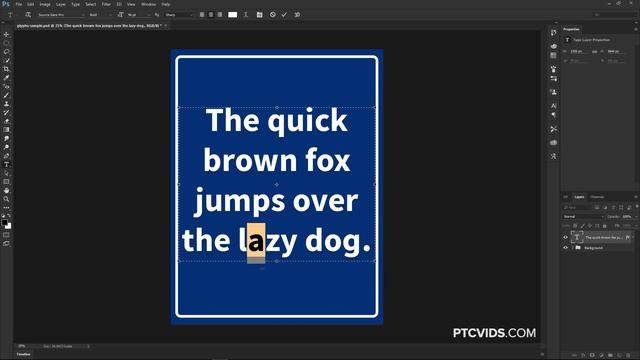
Task: Select the Brush tool
Action: tap(6, 95)
